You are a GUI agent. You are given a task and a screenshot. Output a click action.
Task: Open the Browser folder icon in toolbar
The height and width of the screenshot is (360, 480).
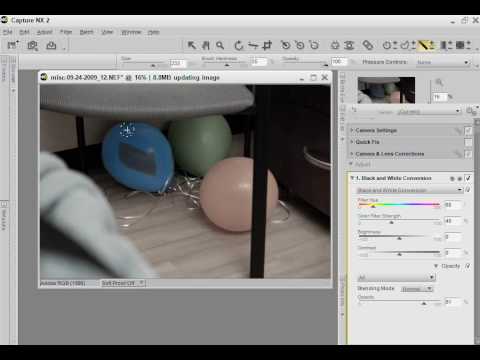[x=13, y=45]
